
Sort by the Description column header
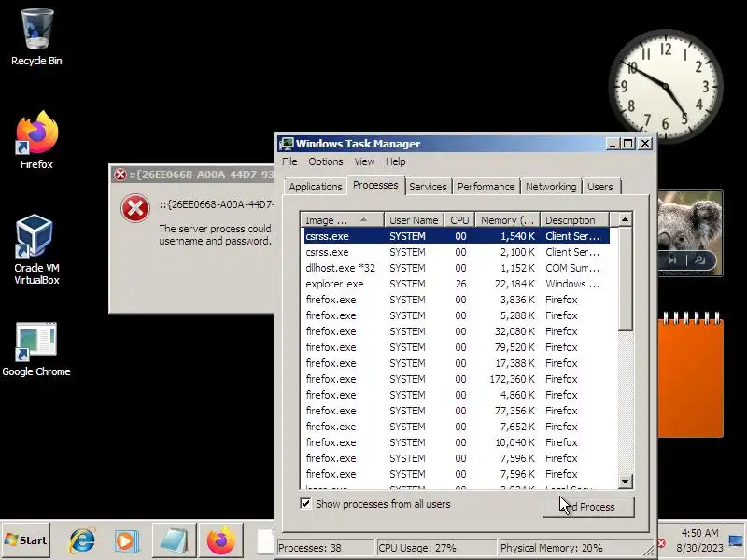tap(574, 220)
